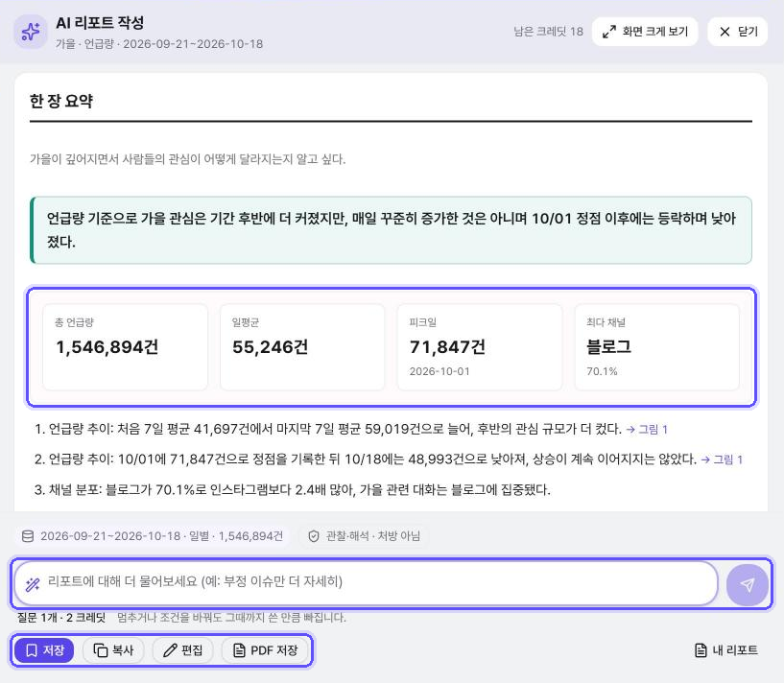The width and height of the screenshot is (784, 683).
Task: Click the 한 장 요약 heading
Action: (61, 101)
